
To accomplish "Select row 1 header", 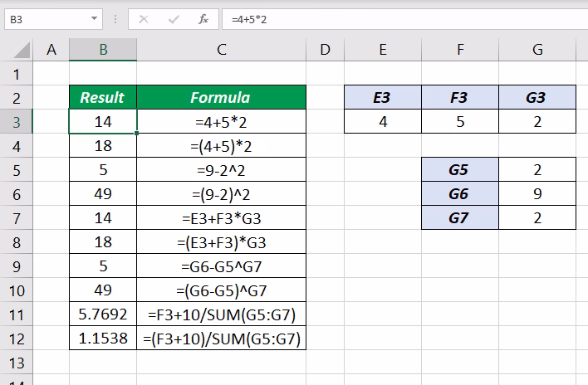I will click(x=16, y=74).
